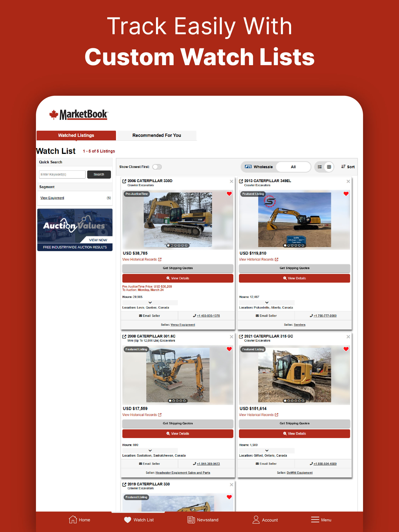Open Newsstand in bottom navigation
The width and height of the screenshot is (399, 532).
point(203,520)
